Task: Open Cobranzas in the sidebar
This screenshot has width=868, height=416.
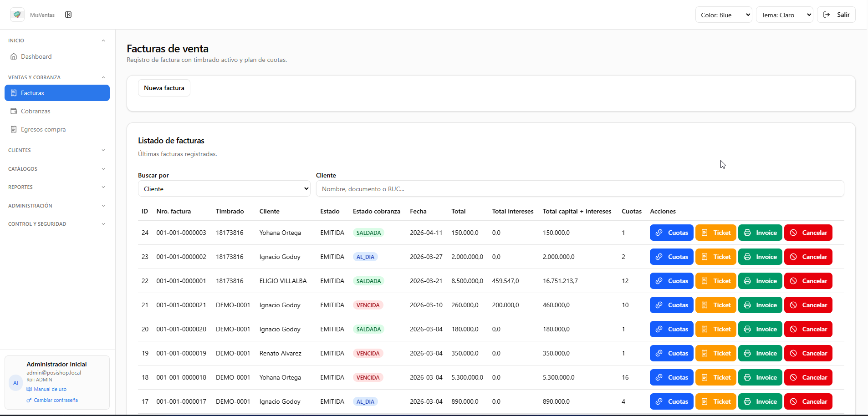Action: (57, 111)
